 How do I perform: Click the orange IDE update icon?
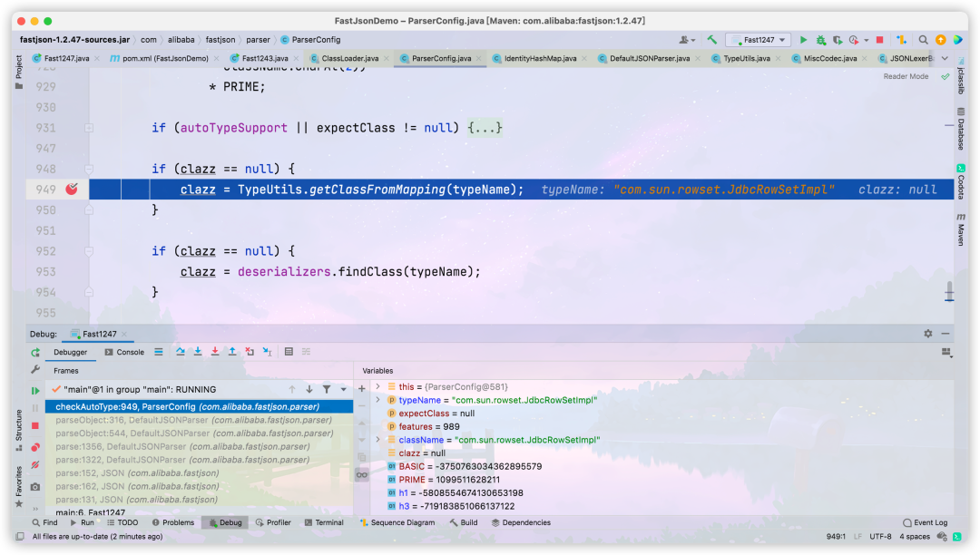pos(940,39)
